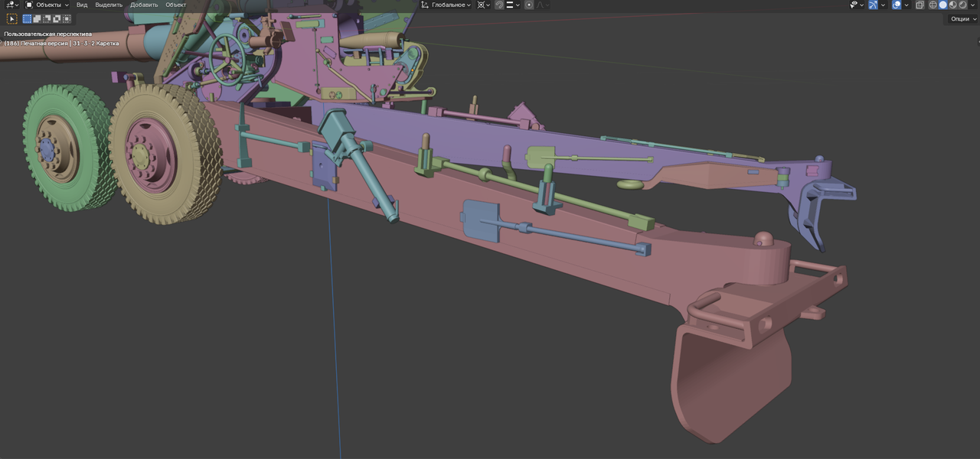Switch to solid shading
Image resolution: width=980 pixels, height=459 pixels.
point(943,5)
